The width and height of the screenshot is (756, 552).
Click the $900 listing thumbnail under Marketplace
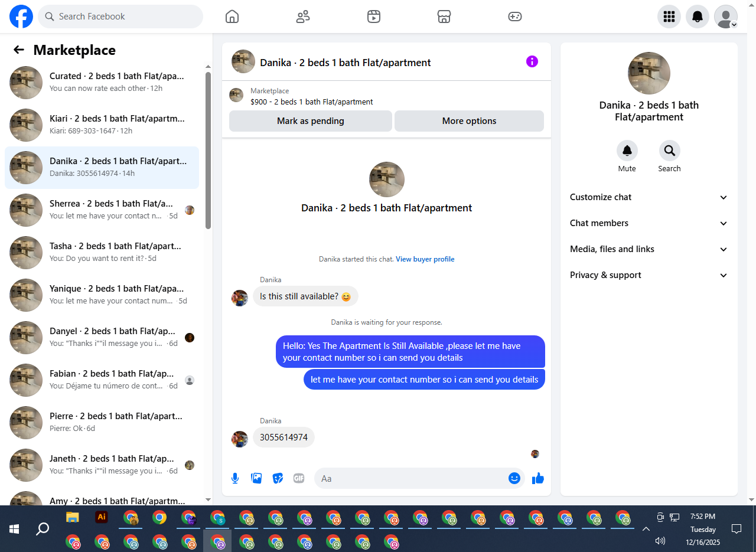(236, 95)
